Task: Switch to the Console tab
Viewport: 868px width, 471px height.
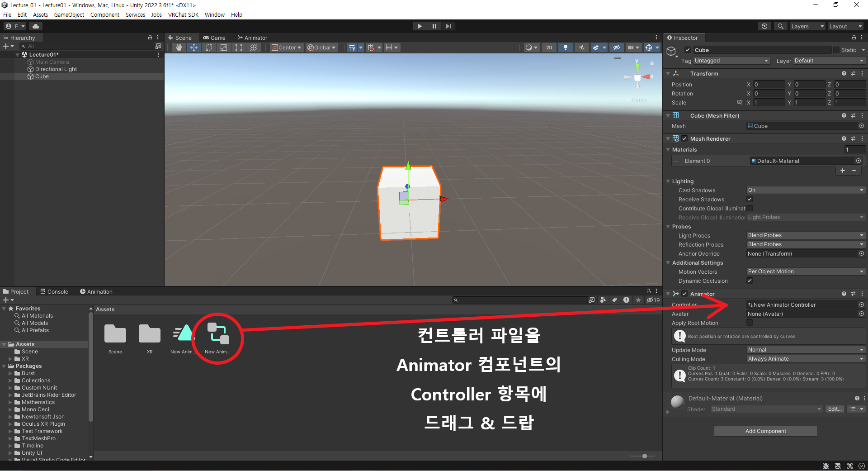Action: [x=54, y=292]
